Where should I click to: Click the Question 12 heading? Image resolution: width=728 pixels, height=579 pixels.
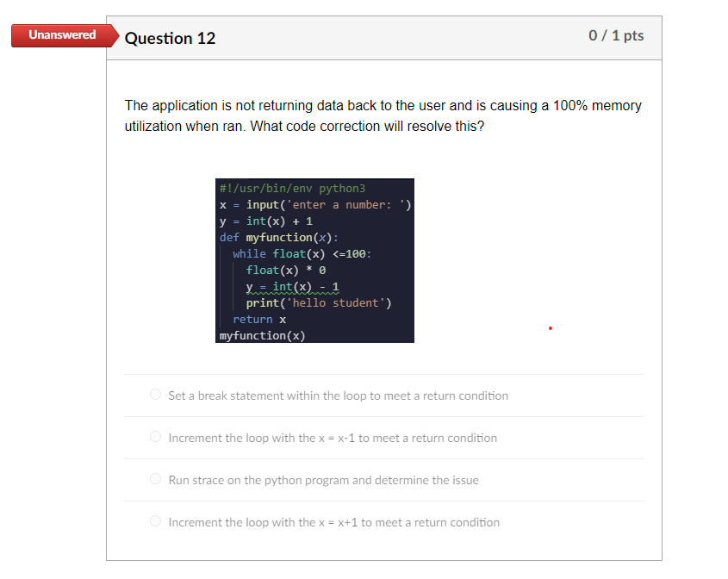170,38
